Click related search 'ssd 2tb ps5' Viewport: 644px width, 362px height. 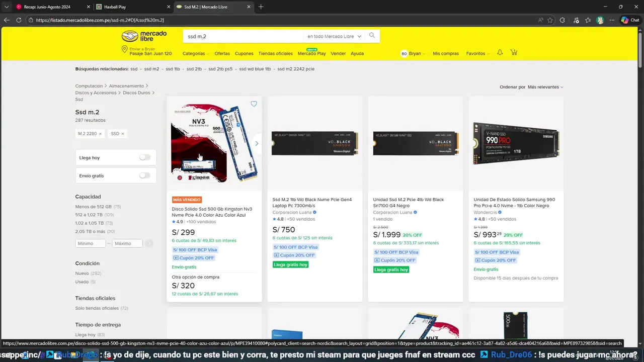click(x=220, y=69)
